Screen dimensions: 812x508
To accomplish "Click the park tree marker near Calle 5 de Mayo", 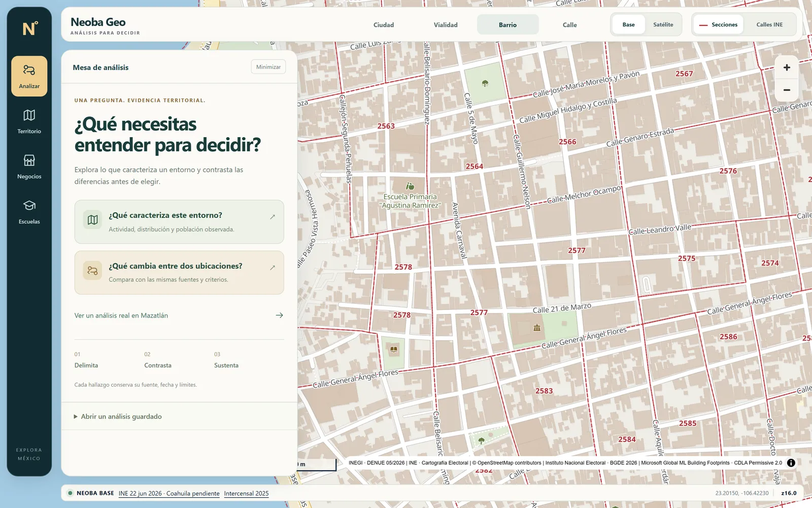I will (485, 83).
